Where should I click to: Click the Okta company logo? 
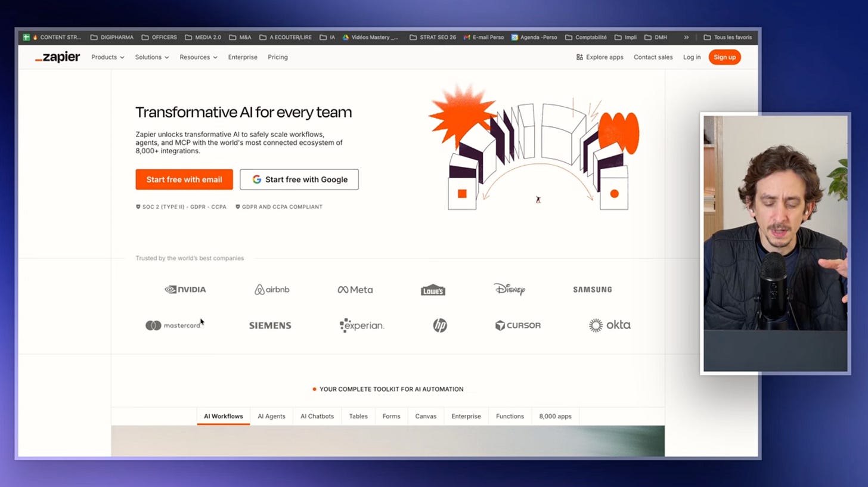click(x=609, y=325)
